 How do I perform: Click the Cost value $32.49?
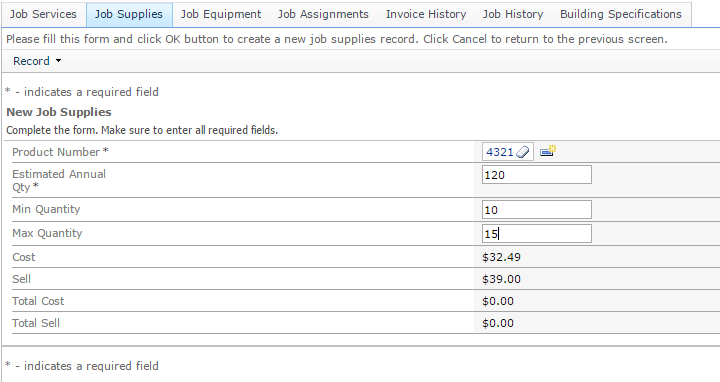(501, 257)
